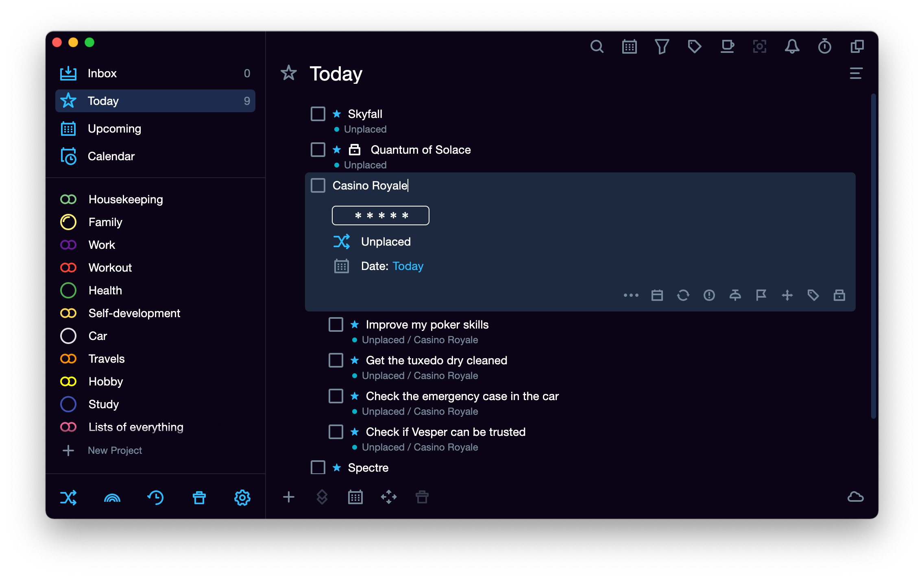This screenshot has height=579, width=924.
Task: Mark Get the tuxedo dry cleaned done
Action: pos(336,360)
